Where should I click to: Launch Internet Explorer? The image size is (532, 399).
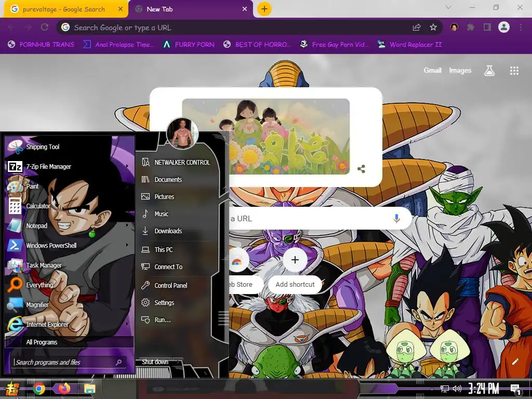click(69, 324)
